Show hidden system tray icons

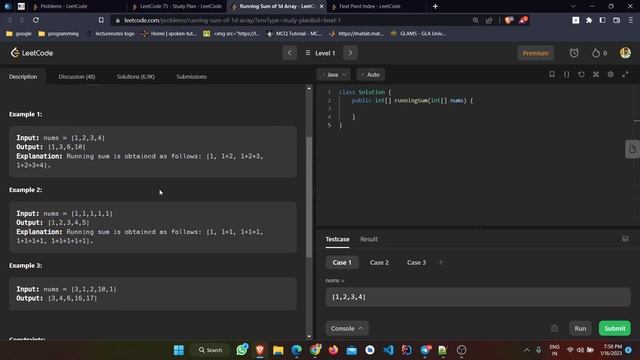tap(527, 350)
